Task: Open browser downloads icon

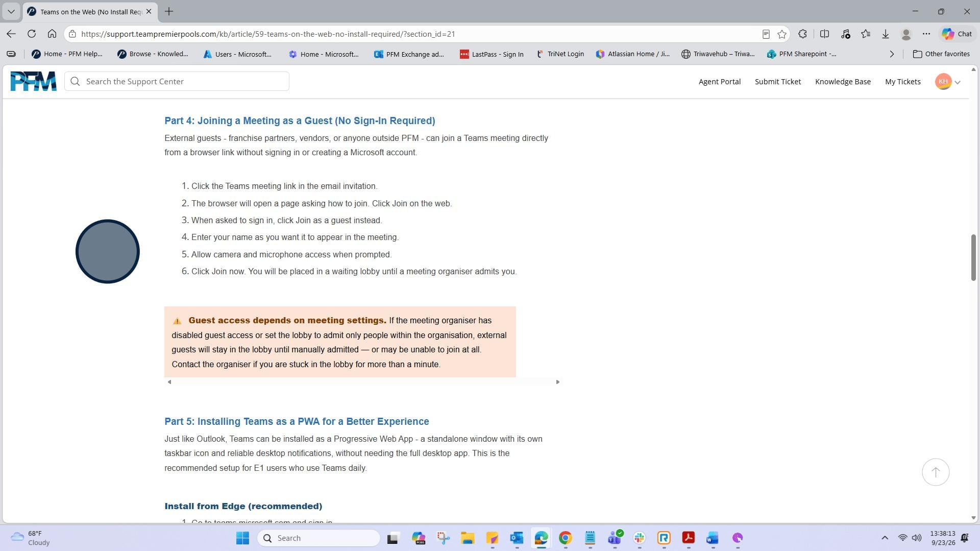Action: click(886, 34)
